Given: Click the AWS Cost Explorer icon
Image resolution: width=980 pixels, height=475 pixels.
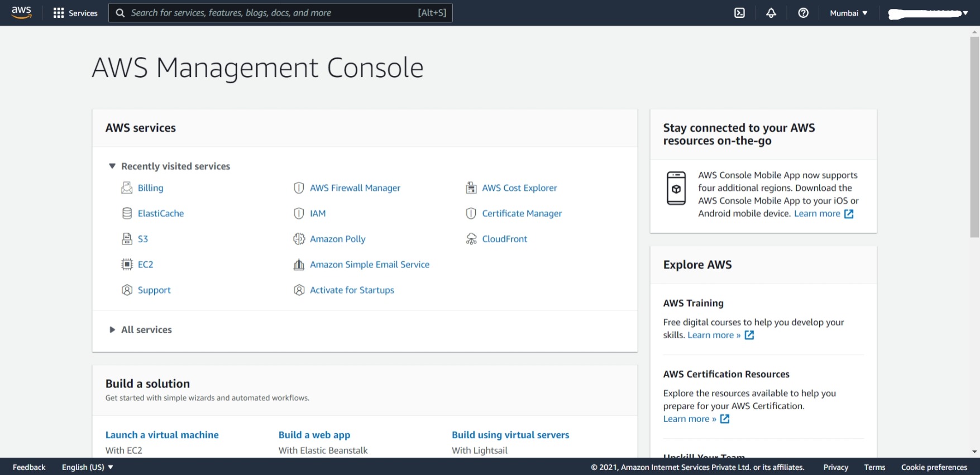Looking at the screenshot, I should pyautogui.click(x=471, y=188).
